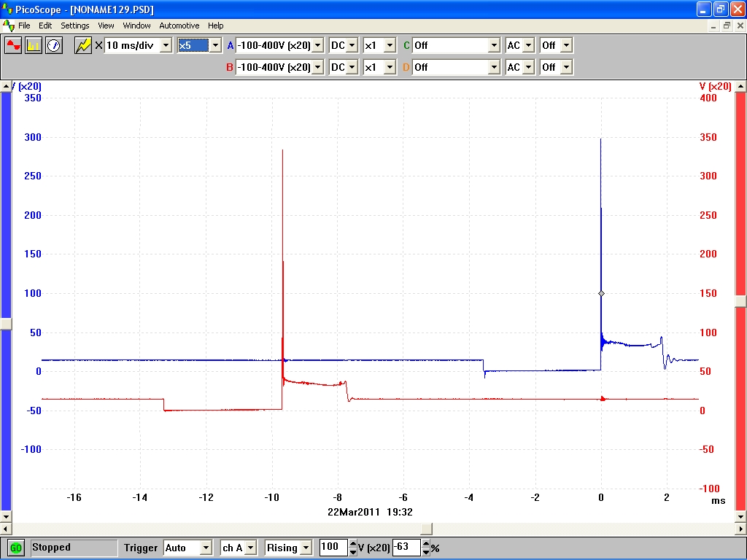The height and width of the screenshot is (560, 747).
Task: Increase trigger voltage threshold with up arrow
Action: click(353, 544)
